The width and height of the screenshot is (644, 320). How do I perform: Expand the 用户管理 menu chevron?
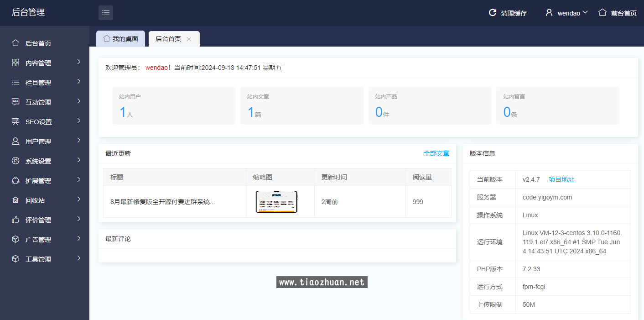tap(79, 141)
